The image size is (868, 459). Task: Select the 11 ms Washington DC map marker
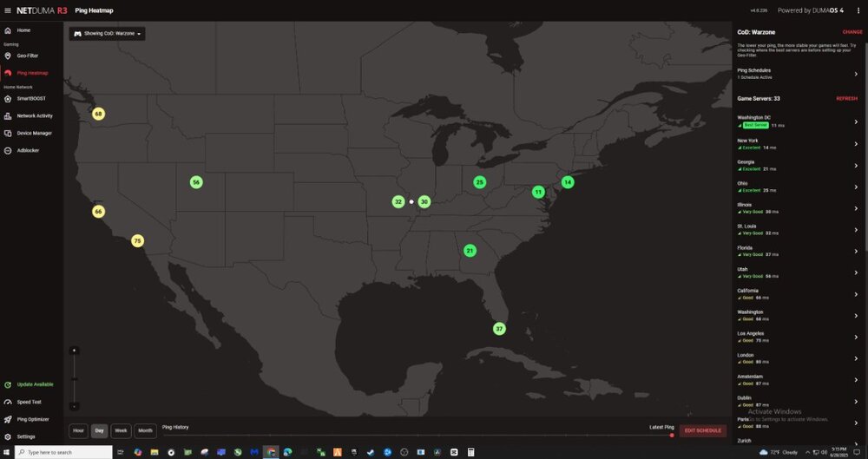[x=538, y=192]
